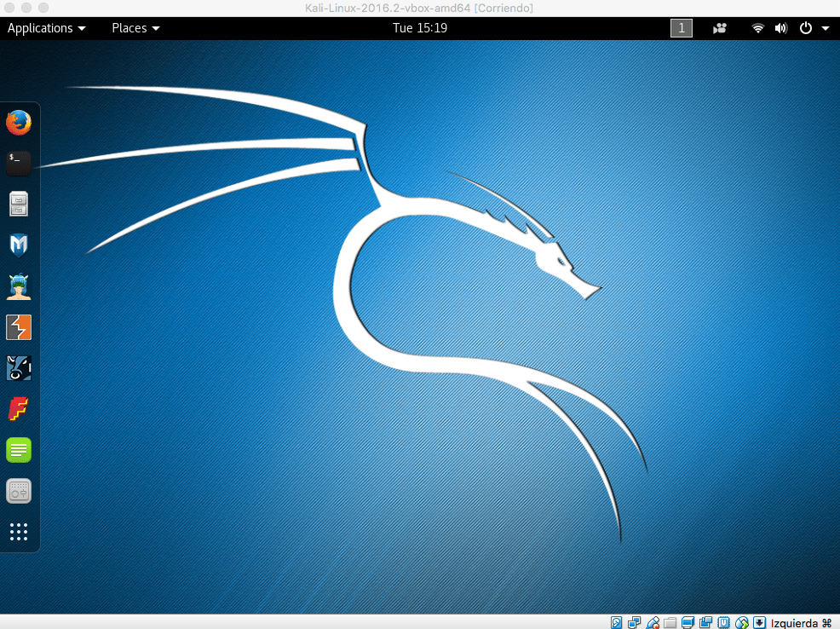Screen dimensions: 840x629
Task: Click VirtualBox shared folders icon
Action: coord(670,622)
